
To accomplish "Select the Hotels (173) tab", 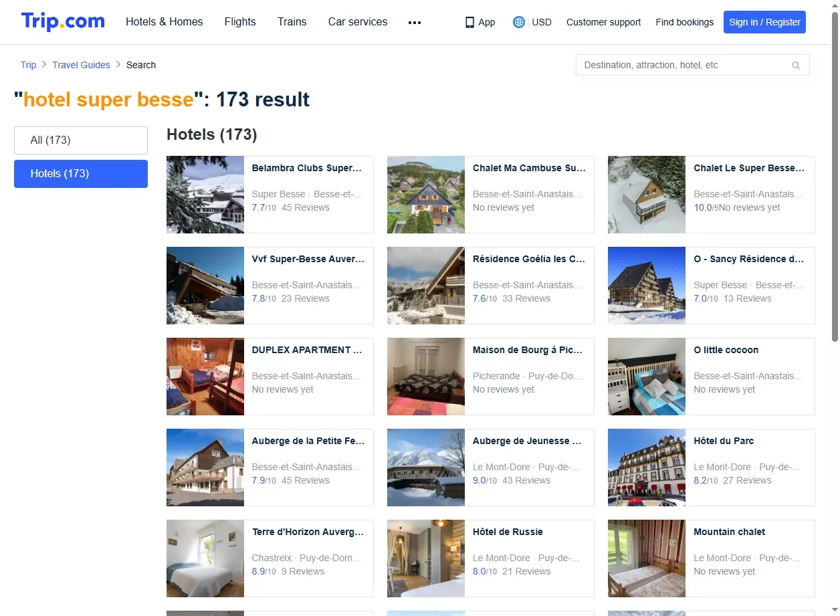I will [81, 174].
